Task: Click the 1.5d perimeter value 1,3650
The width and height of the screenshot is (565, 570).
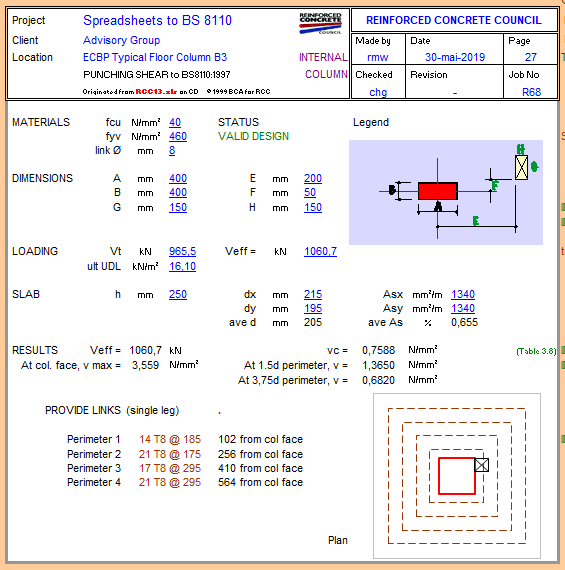Action: tap(378, 365)
